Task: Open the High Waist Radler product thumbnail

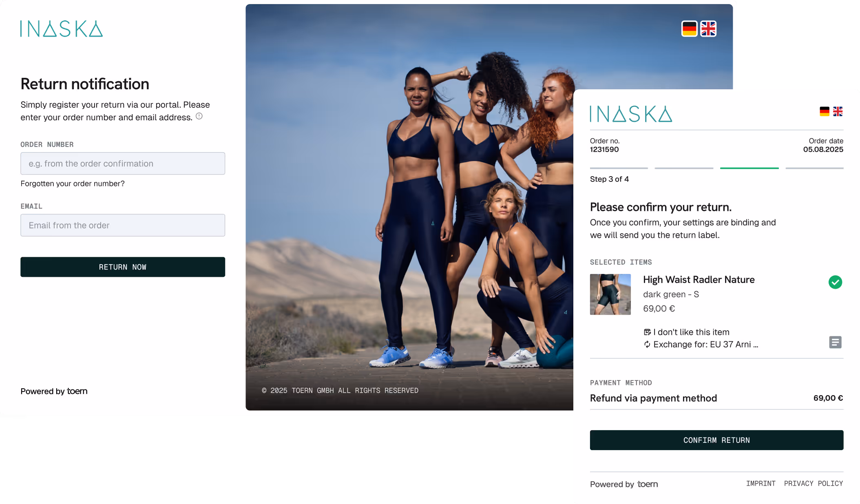Action: coord(610,294)
